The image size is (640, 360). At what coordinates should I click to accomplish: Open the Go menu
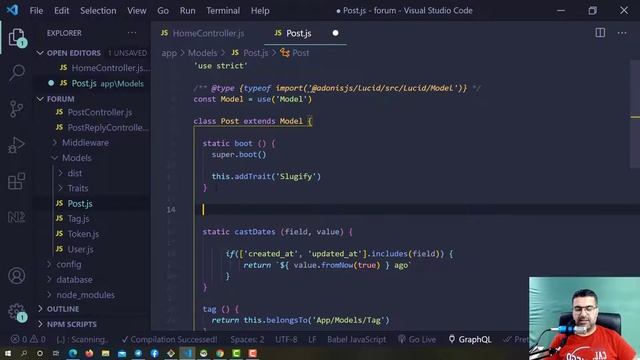coord(163,11)
